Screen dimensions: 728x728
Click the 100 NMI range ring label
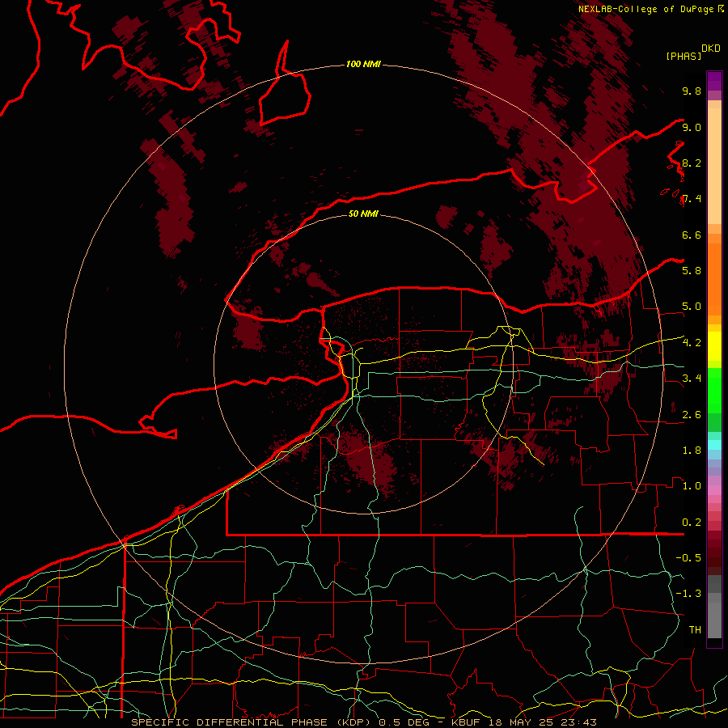363,64
